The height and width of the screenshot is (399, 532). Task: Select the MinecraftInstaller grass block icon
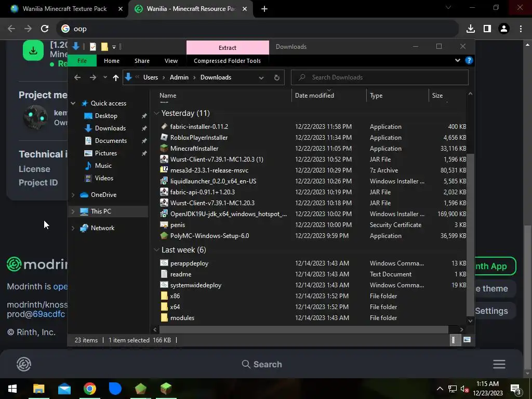[x=164, y=148]
